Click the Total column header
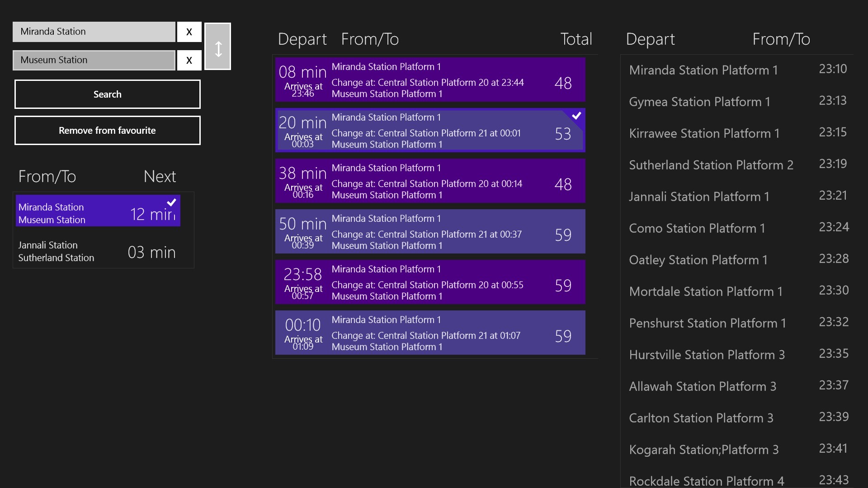This screenshot has width=868, height=488. click(576, 39)
